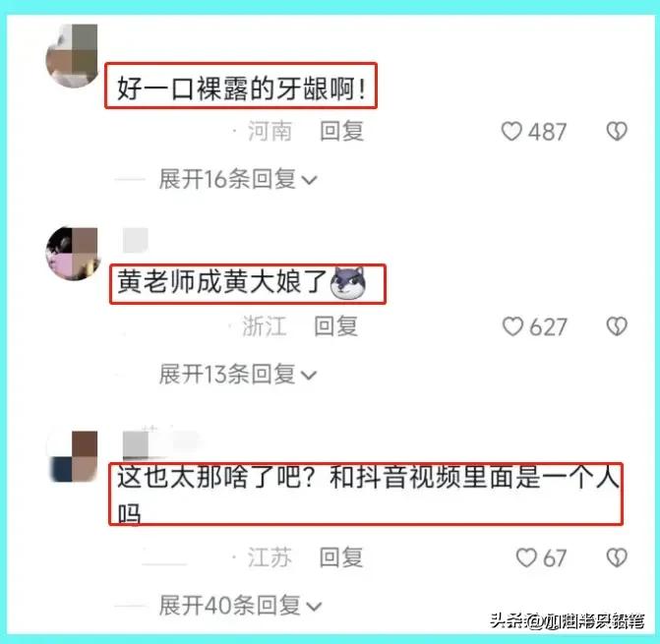Expand 展开16条回复 replies
The image size is (660, 644).
click(238, 179)
